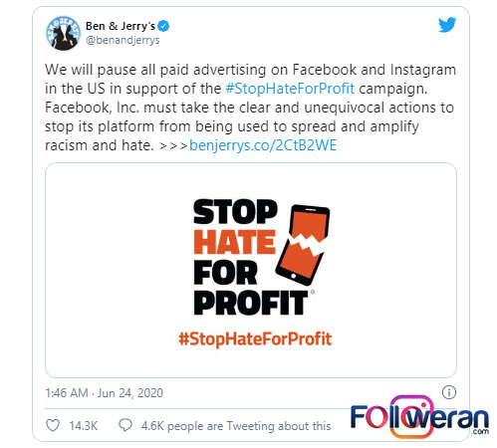Click the tweet body text

(251, 108)
